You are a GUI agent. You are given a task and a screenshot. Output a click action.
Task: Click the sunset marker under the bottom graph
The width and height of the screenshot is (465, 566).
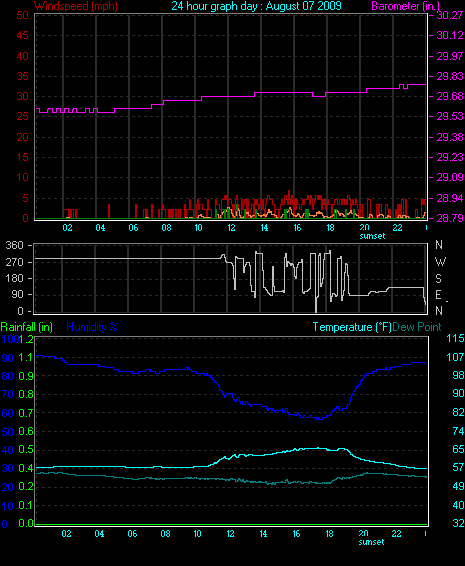coord(371,542)
